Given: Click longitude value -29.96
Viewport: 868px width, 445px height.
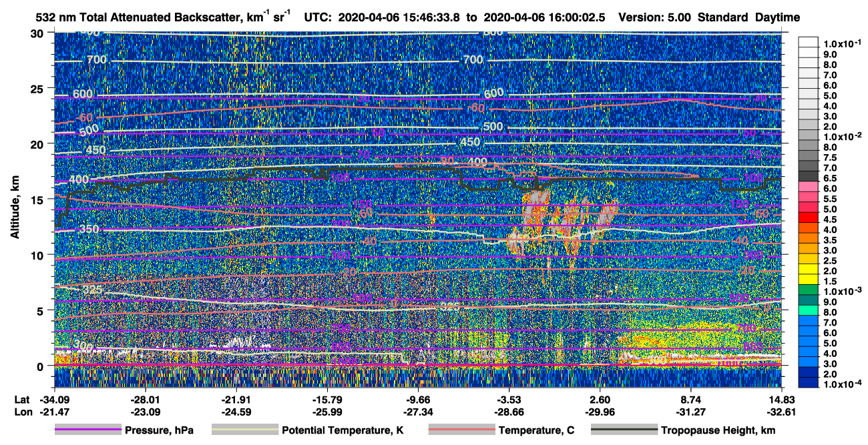Looking at the screenshot, I should 600,412.
